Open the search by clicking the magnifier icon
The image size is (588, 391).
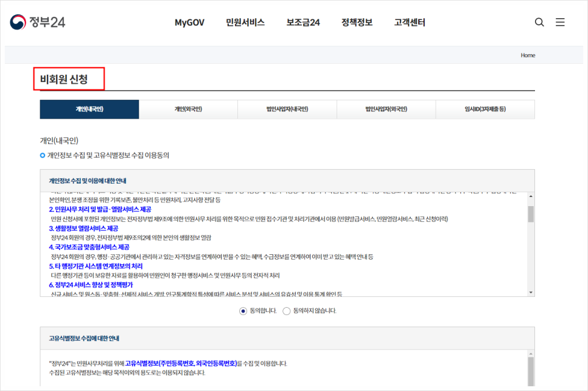(x=539, y=22)
